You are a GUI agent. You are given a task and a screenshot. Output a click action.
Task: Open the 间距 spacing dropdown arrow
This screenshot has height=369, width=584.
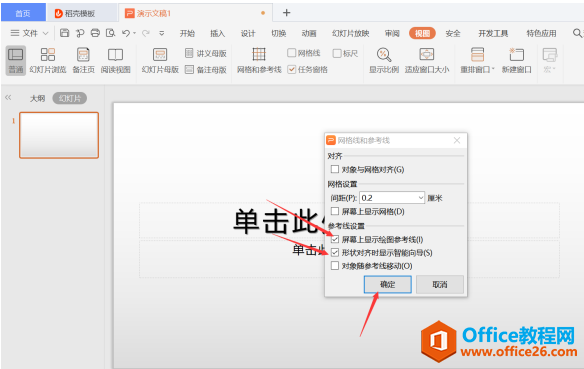[x=420, y=198]
